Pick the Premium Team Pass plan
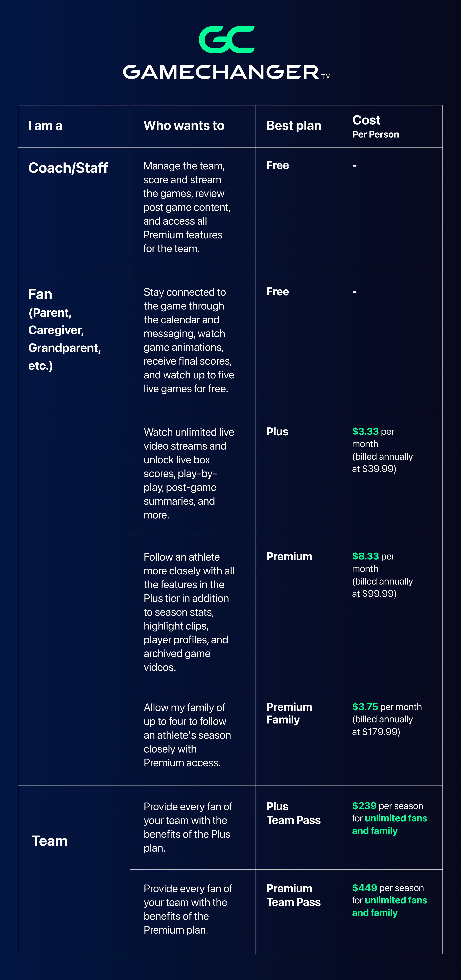Screen dimensions: 461x980 293,895
